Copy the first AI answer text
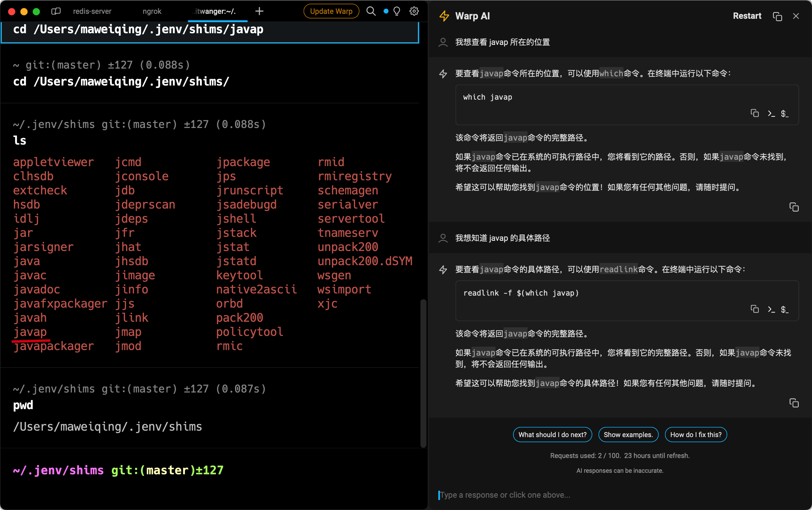The image size is (812, 510). (794, 207)
